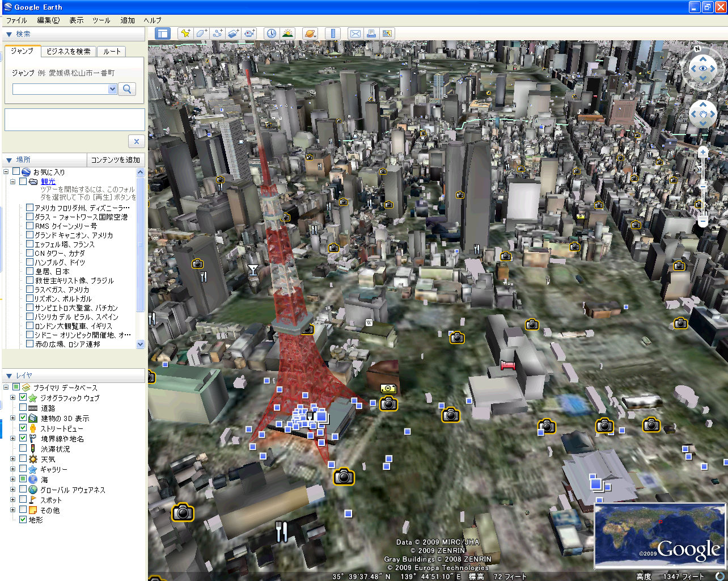Collapse the 検索 search panel
The height and width of the screenshot is (581, 728).
pyautogui.click(x=9, y=35)
